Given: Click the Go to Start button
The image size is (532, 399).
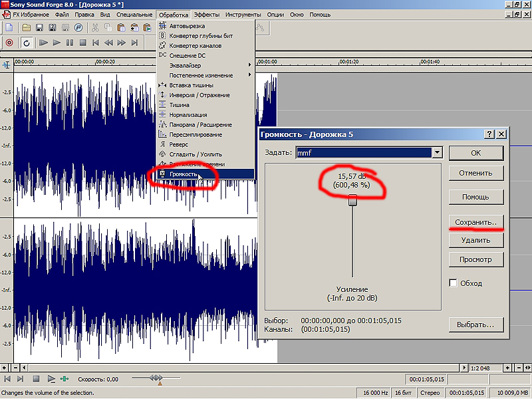Looking at the screenshot, I should click(x=96, y=43).
